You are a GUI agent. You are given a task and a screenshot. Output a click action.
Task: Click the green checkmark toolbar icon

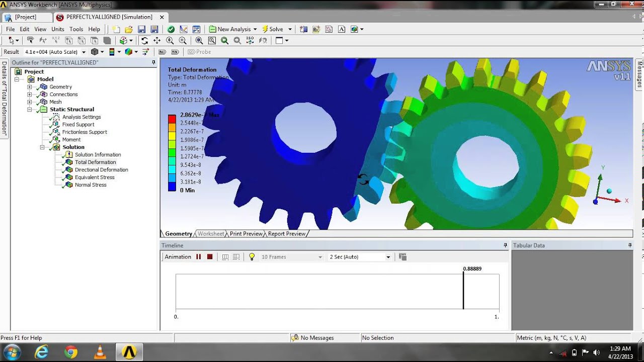[171, 29]
